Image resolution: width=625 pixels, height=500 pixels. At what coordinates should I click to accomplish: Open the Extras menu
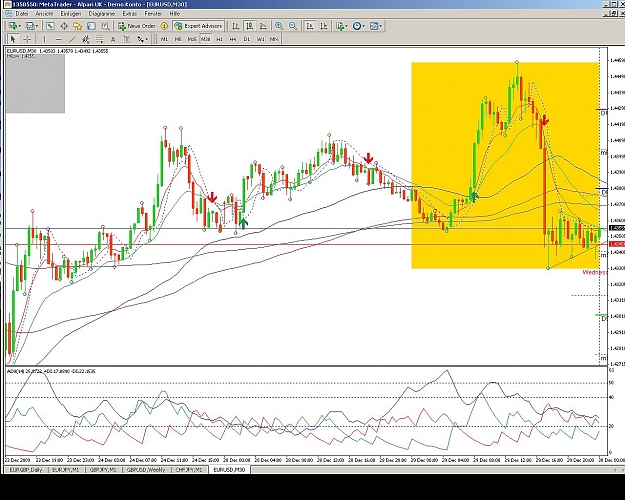(x=130, y=14)
